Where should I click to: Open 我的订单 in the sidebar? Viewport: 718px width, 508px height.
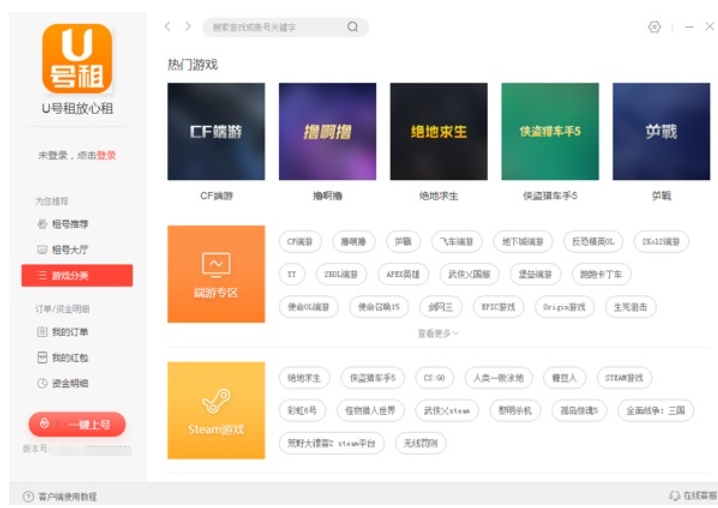[x=63, y=332]
